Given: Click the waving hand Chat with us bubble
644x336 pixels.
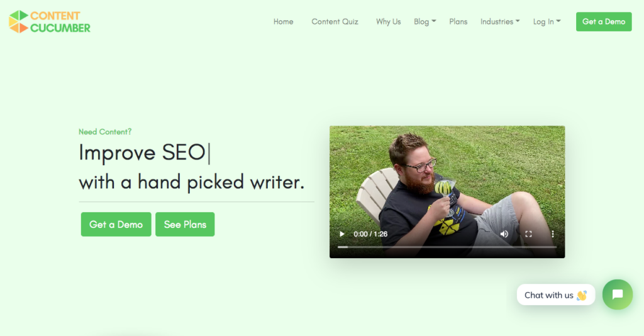Looking at the screenshot, I should [556, 295].
